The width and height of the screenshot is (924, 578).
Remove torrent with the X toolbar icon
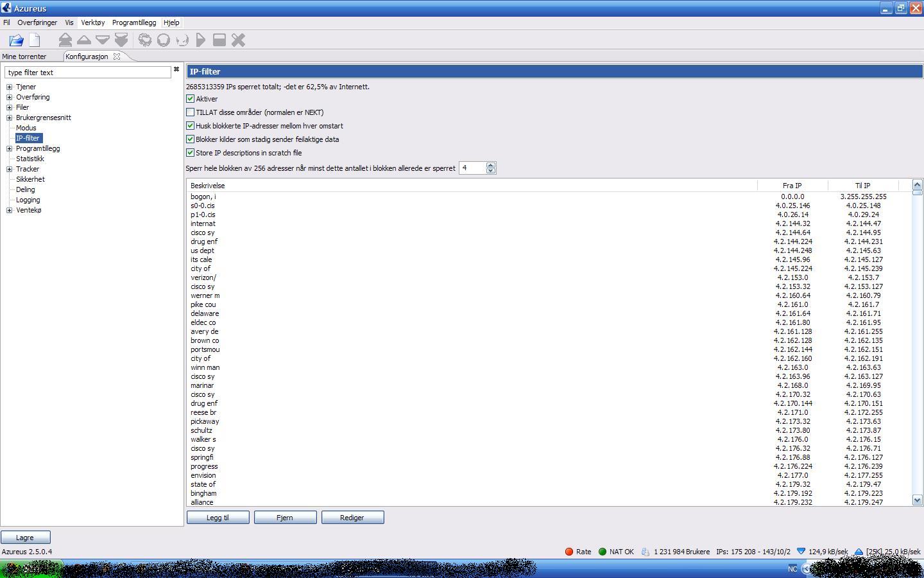pyautogui.click(x=238, y=40)
